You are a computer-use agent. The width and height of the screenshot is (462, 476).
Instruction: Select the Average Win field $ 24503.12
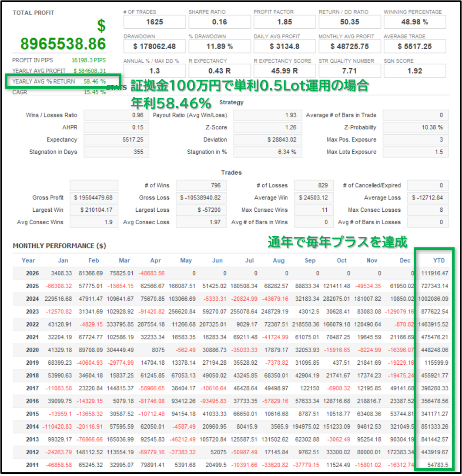pos(314,198)
